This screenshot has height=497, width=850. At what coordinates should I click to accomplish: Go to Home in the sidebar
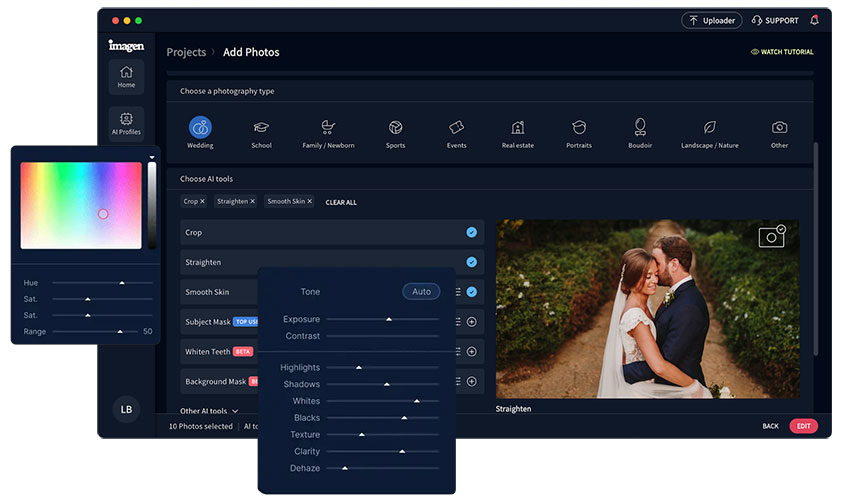(x=126, y=76)
